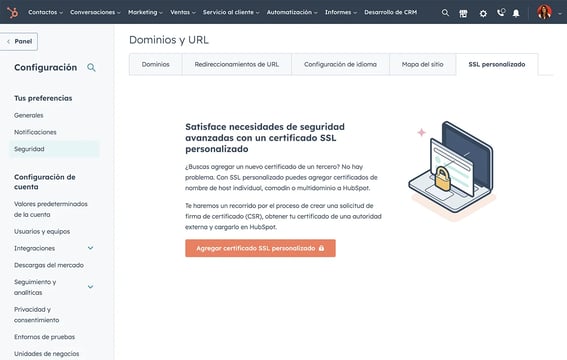Screen dimensions: 567x360
Task: Open Seguimiento y analíticas item
Action: tap(35, 287)
